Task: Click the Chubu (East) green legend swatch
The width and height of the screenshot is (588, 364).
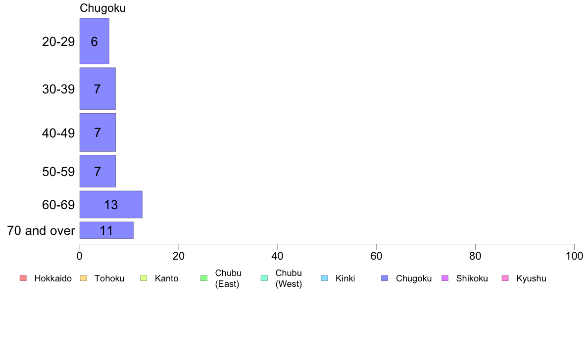Action: [x=204, y=278]
